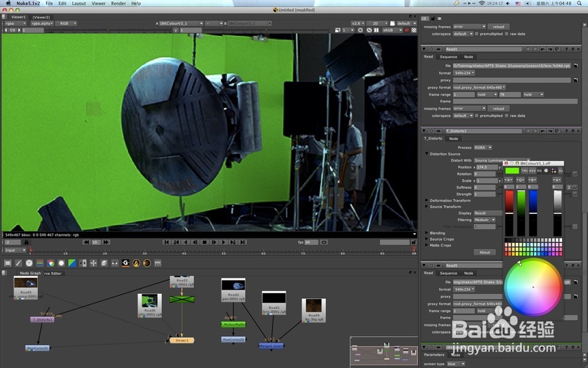Open the rgba layer dropdown in viewer
The image size is (588, 368).
(15, 24)
